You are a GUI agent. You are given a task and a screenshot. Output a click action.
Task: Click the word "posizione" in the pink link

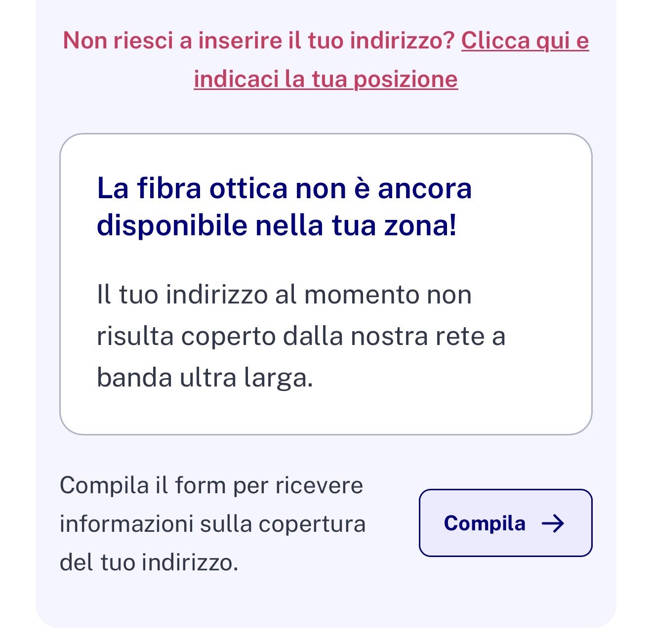pyautogui.click(x=406, y=79)
